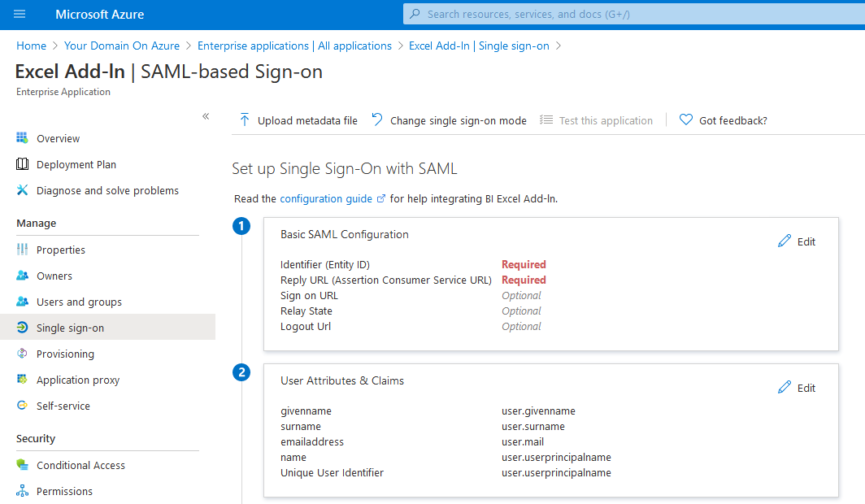Open the configuration guide link

[325, 198]
